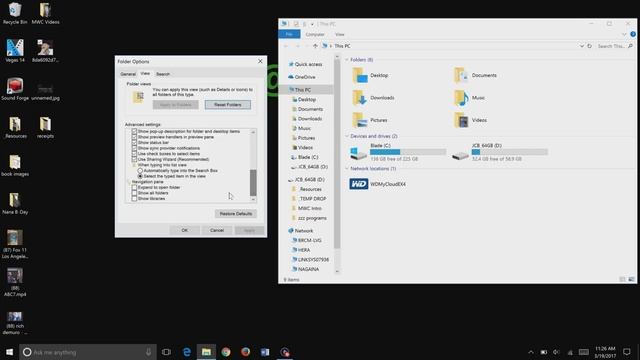Click the Reset Folders button

pos(228,105)
